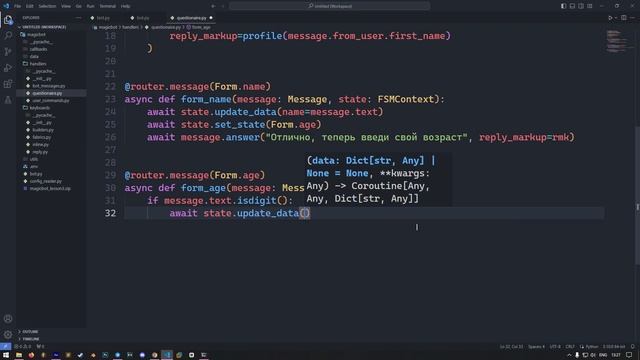
Task: Open the View menu
Action: point(66,6)
